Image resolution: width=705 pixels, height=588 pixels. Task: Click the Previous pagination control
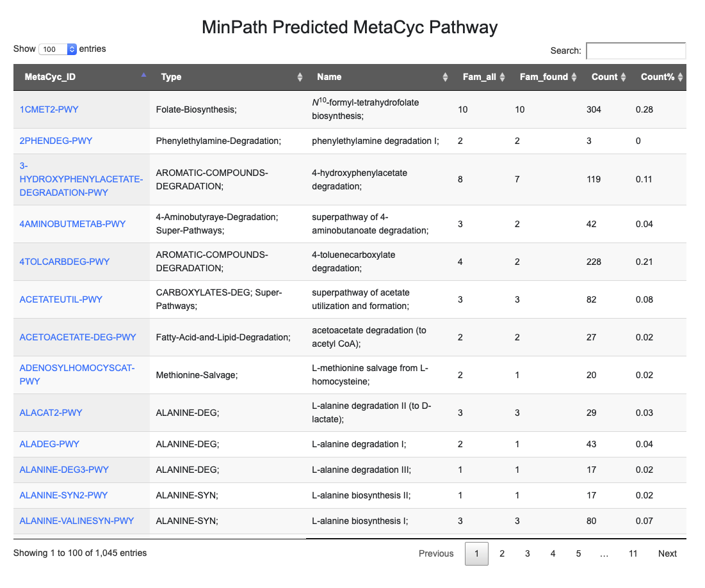pos(436,553)
